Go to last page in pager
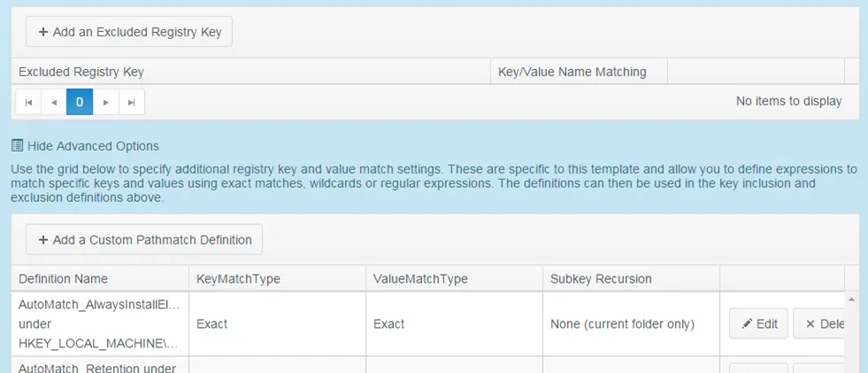This screenshot has width=868, height=373. coord(132,102)
